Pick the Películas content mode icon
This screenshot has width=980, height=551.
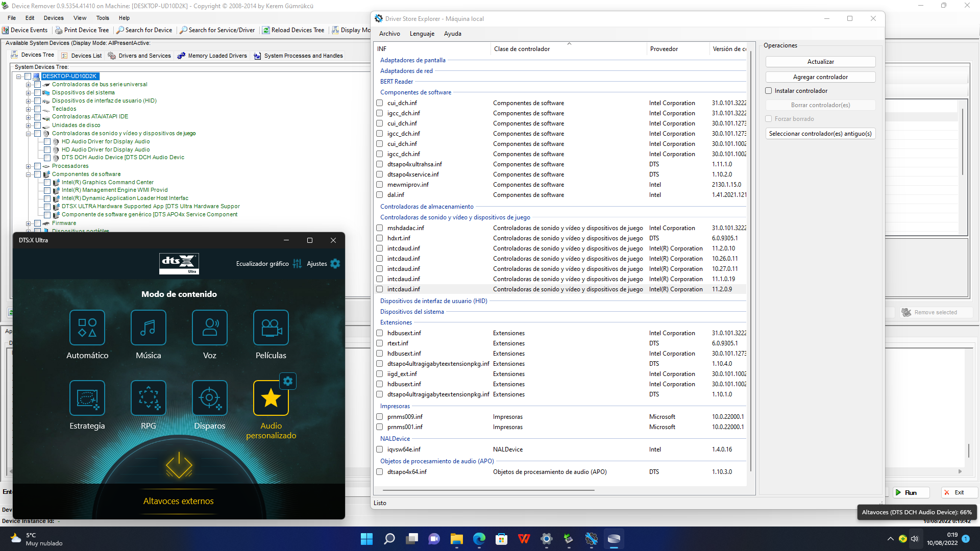[x=271, y=328]
